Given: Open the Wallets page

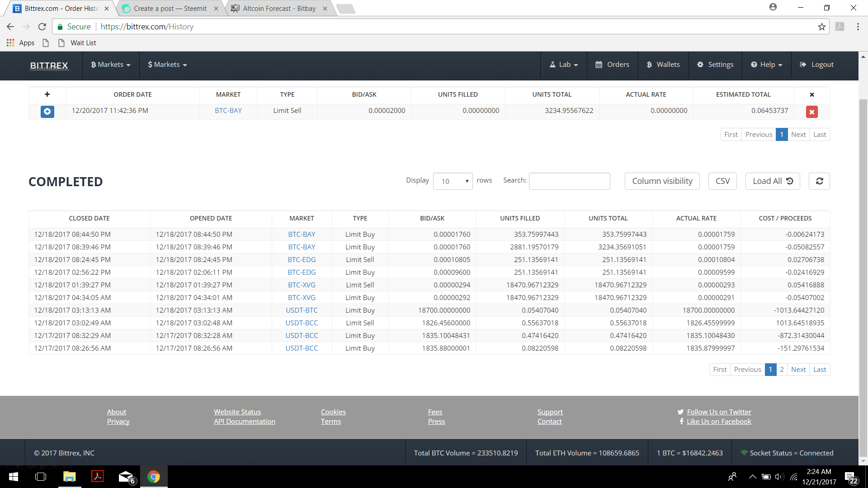Looking at the screenshot, I should coord(663,65).
